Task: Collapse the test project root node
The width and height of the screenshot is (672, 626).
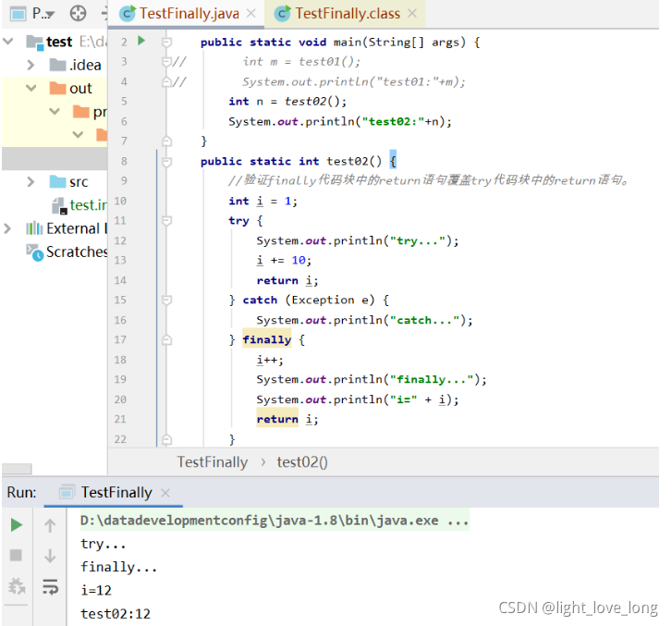Action: (x=8, y=42)
